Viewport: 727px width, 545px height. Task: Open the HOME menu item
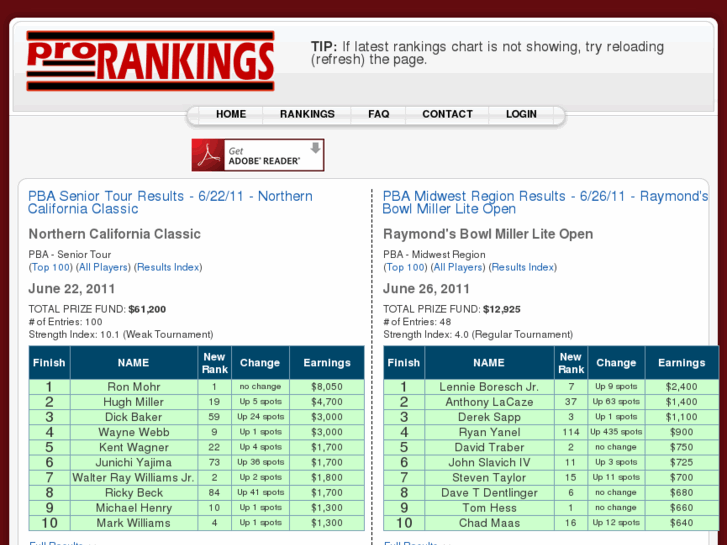point(231,114)
